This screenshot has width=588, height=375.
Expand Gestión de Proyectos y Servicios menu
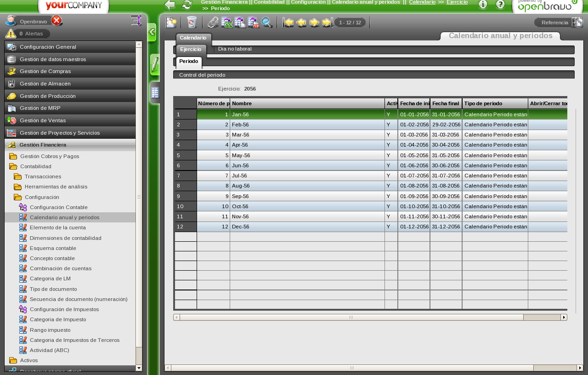[70, 133]
